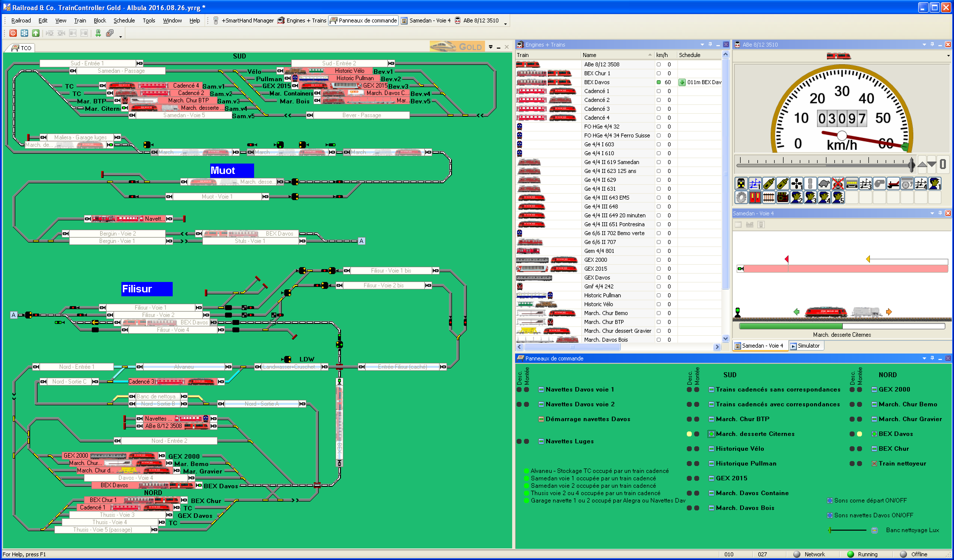Toggle the first olive bottle function
This screenshot has height=560, width=954.
point(768,184)
